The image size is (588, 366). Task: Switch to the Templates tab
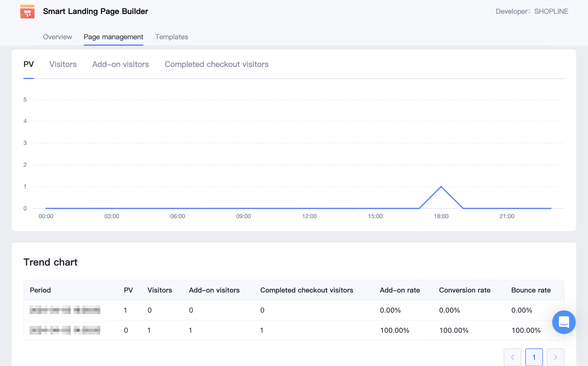172,37
